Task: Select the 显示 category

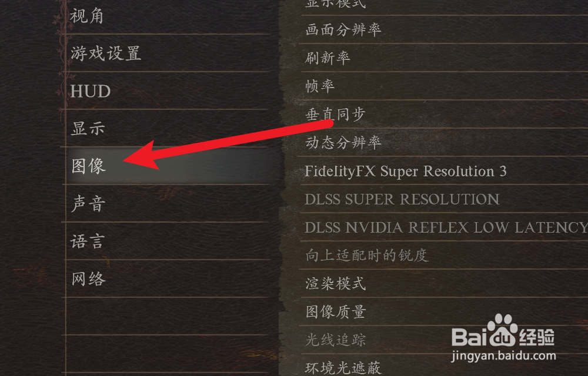Action: pyautogui.click(x=168, y=128)
